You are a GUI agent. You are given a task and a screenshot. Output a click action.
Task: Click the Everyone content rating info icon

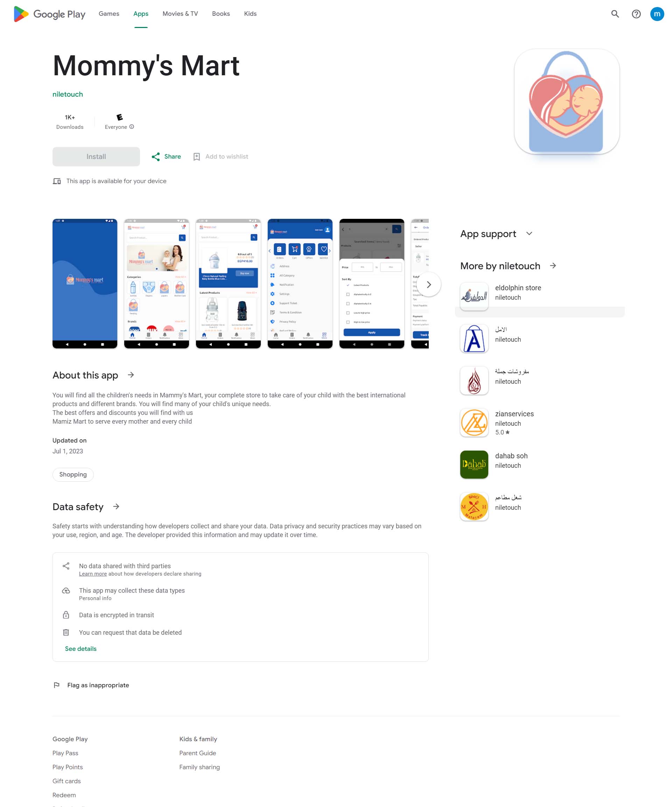pyautogui.click(x=131, y=127)
